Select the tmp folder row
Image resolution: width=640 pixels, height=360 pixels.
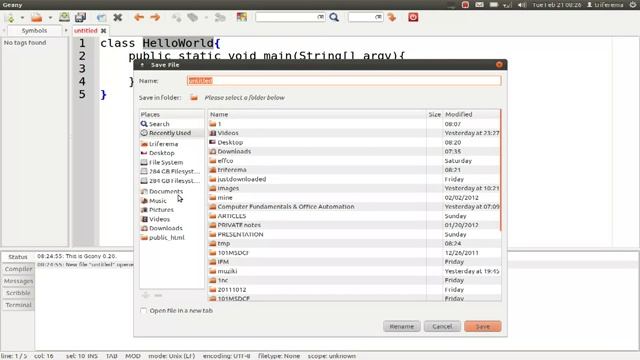(353, 243)
